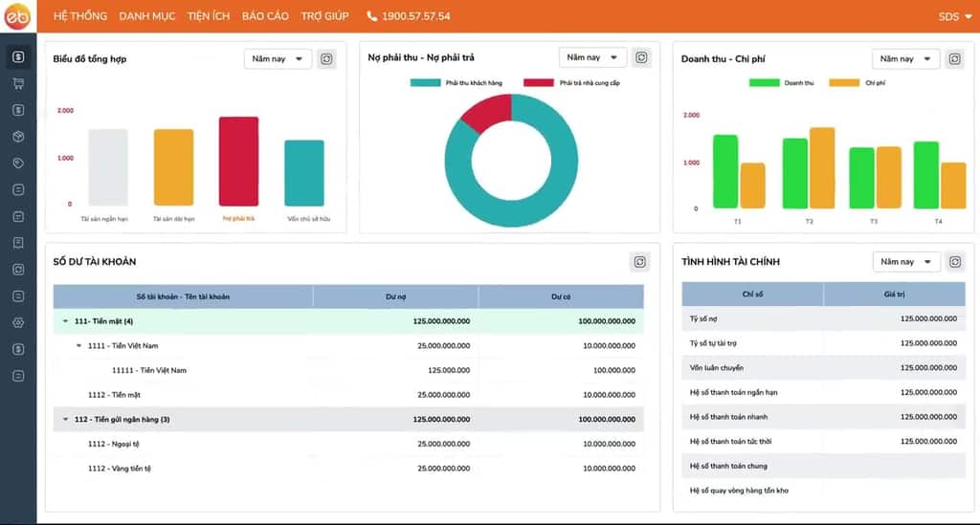Screen dimensions: 980x525
Task: Click the hotline number 1900.57.57.54
Action: [415, 16]
